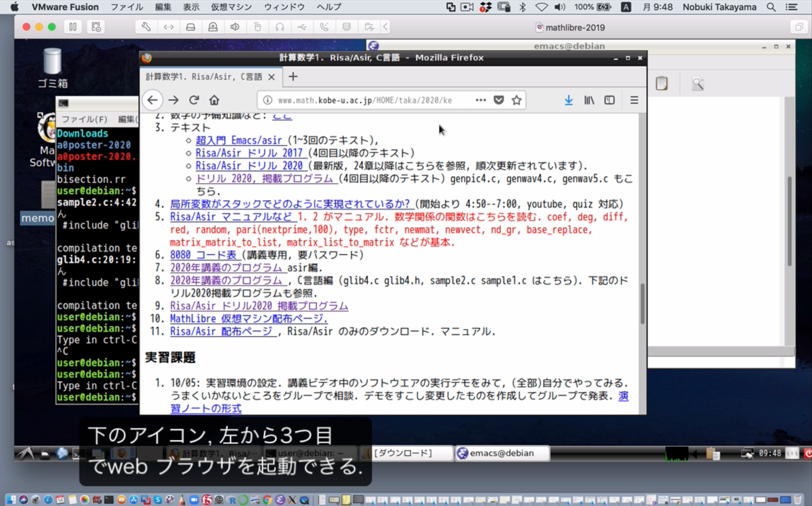
Task: Open Debian panel start menu icon
Action: click(x=26, y=453)
